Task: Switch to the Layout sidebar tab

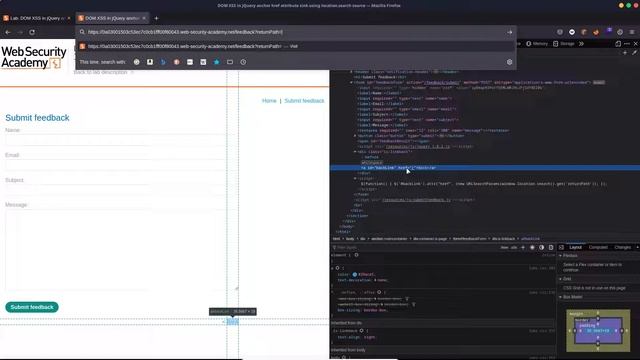Action: pyautogui.click(x=576, y=247)
